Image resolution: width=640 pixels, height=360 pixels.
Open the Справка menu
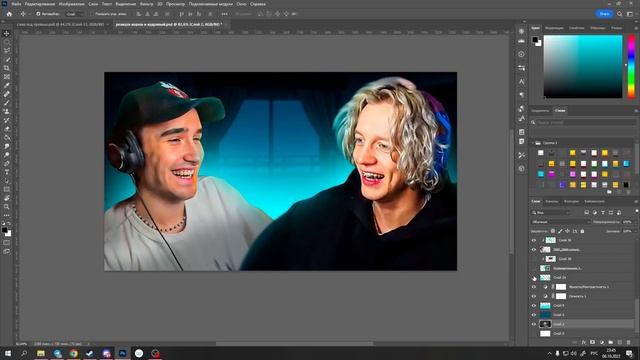pyautogui.click(x=258, y=4)
